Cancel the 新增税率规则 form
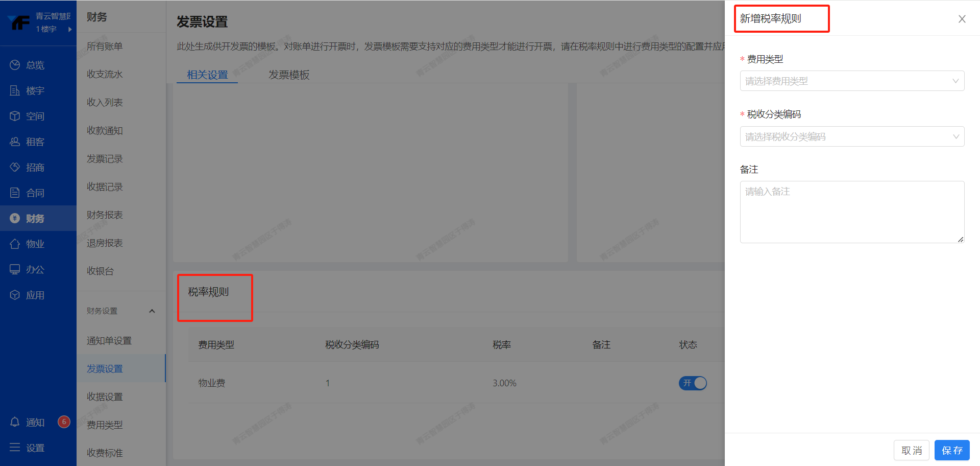Screen dimensions: 980x466 tap(912, 450)
